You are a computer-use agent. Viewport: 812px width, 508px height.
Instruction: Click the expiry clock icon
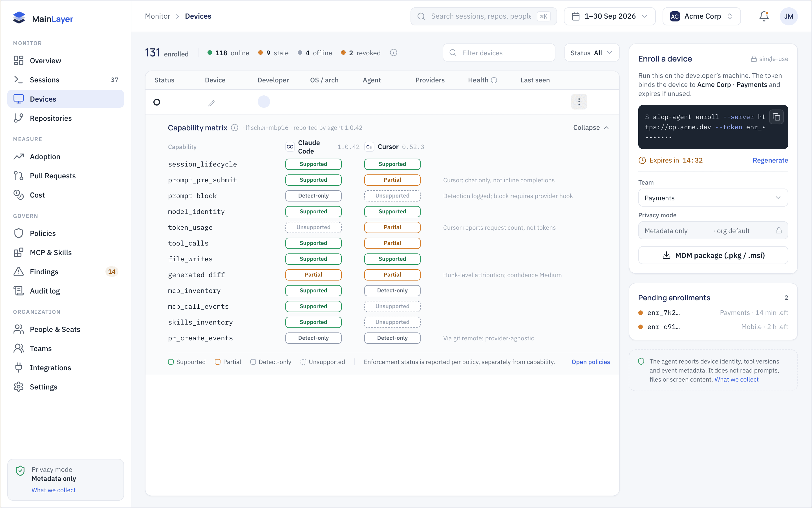coord(642,160)
